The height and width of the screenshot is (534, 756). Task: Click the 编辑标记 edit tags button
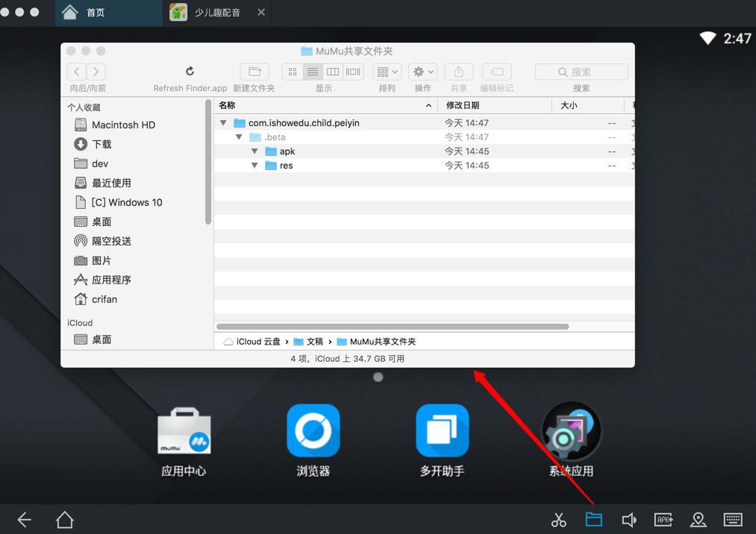point(496,72)
